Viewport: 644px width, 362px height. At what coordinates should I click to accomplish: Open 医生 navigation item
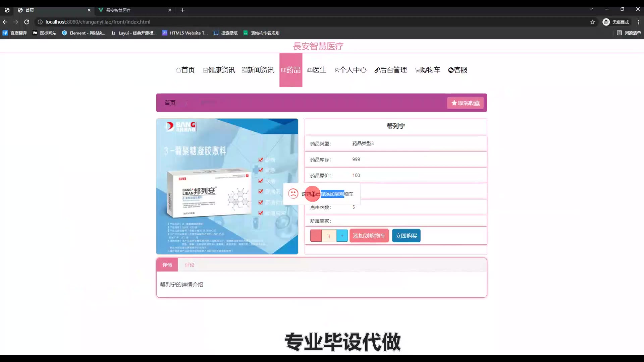[x=317, y=70]
